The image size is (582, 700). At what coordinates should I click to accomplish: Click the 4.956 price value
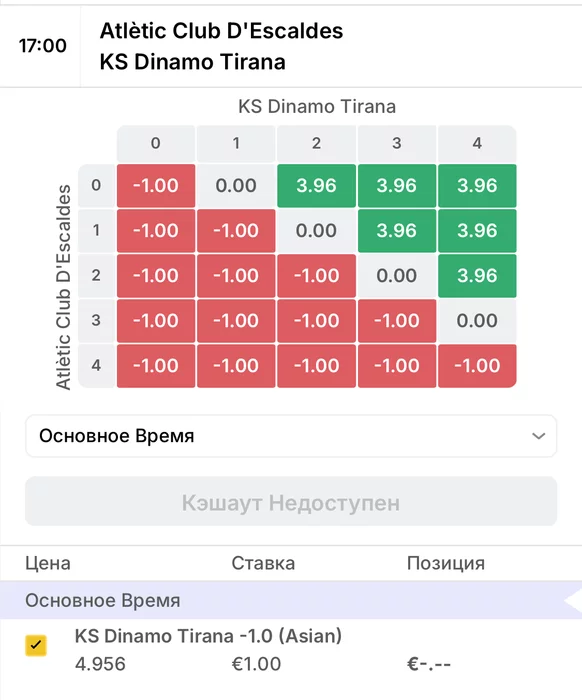pyautogui.click(x=100, y=664)
